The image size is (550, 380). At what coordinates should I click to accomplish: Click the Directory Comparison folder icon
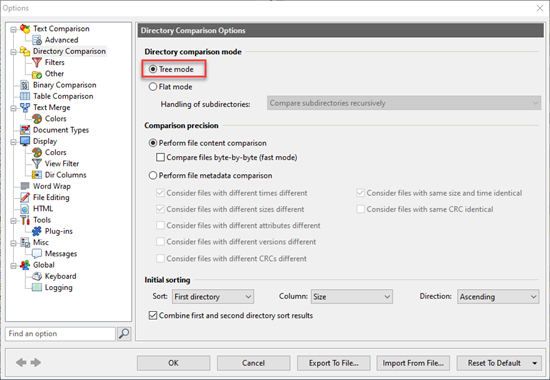[x=25, y=51]
